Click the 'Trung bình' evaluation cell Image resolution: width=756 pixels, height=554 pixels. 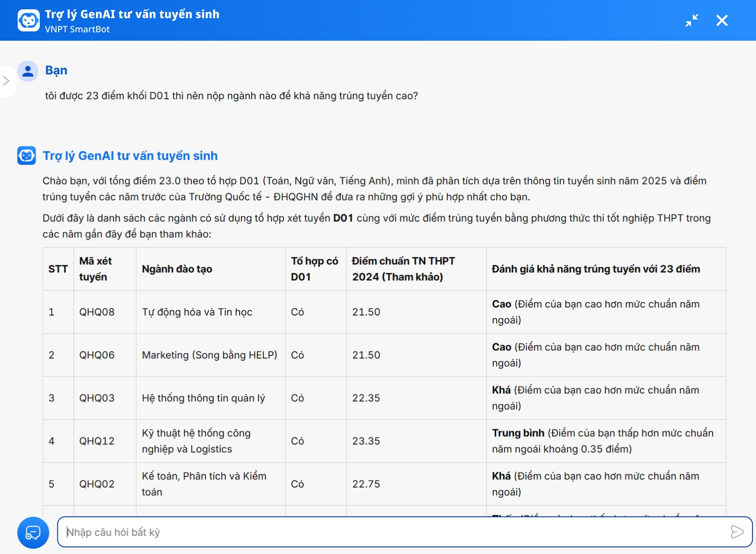pos(602,441)
